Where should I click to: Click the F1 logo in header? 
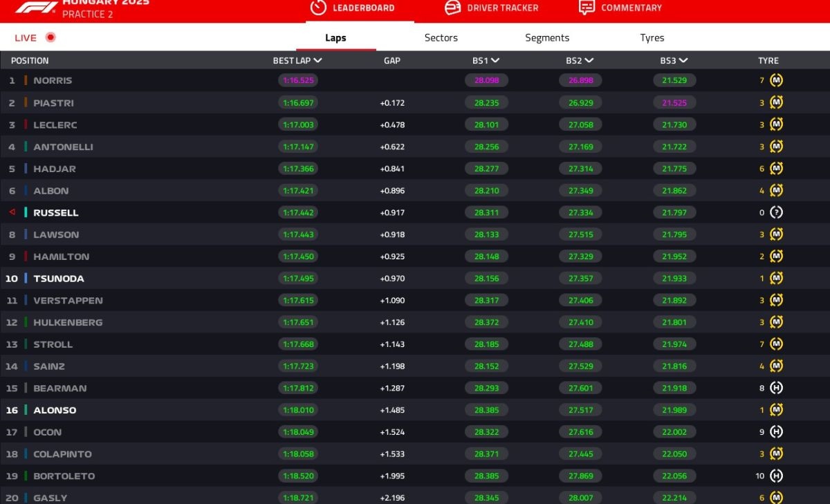click(36, 8)
